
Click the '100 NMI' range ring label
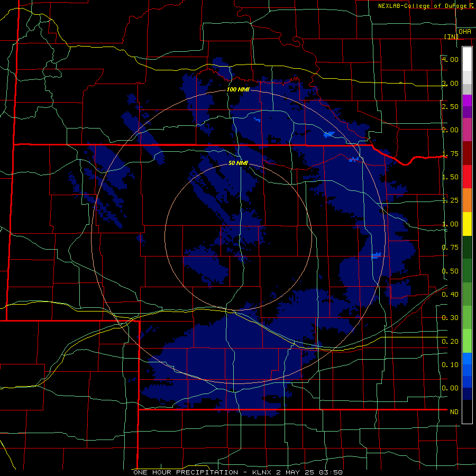point(238,89)
